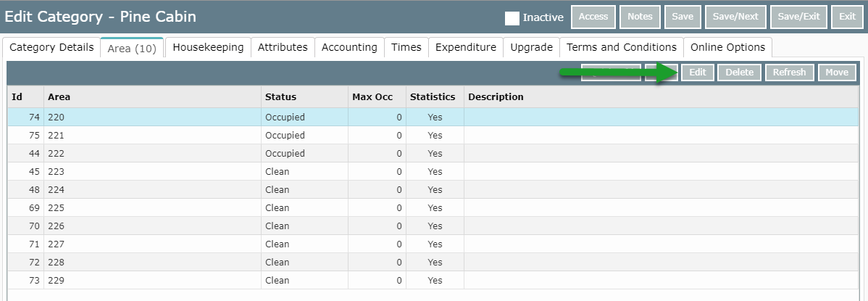Select area 224 row
The image size is (868, 301).
[x=433, y=189]
